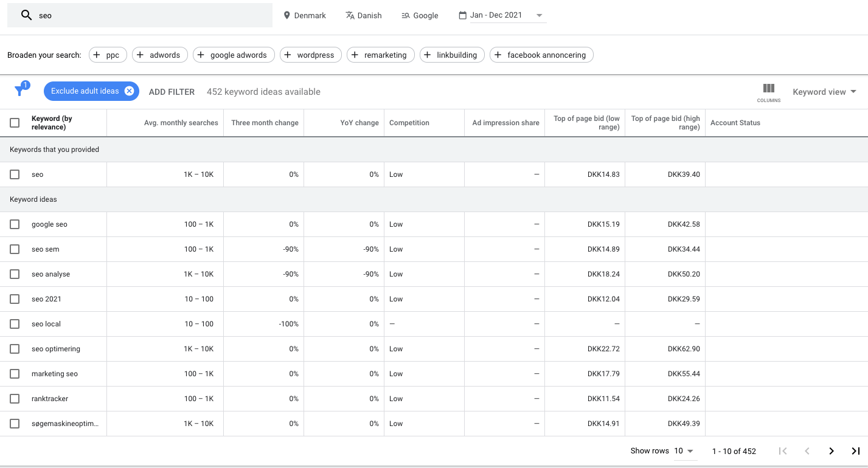Click the ADD FILTER button

[172, 92]
